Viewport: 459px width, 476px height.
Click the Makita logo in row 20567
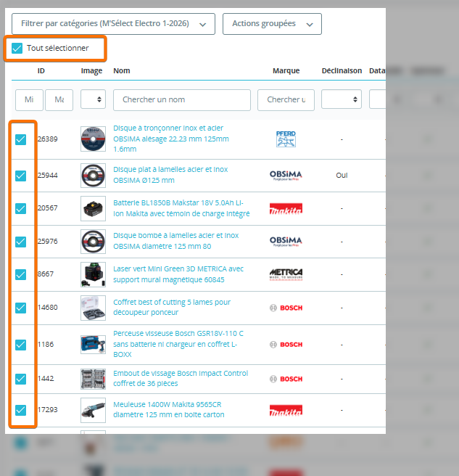286,209
